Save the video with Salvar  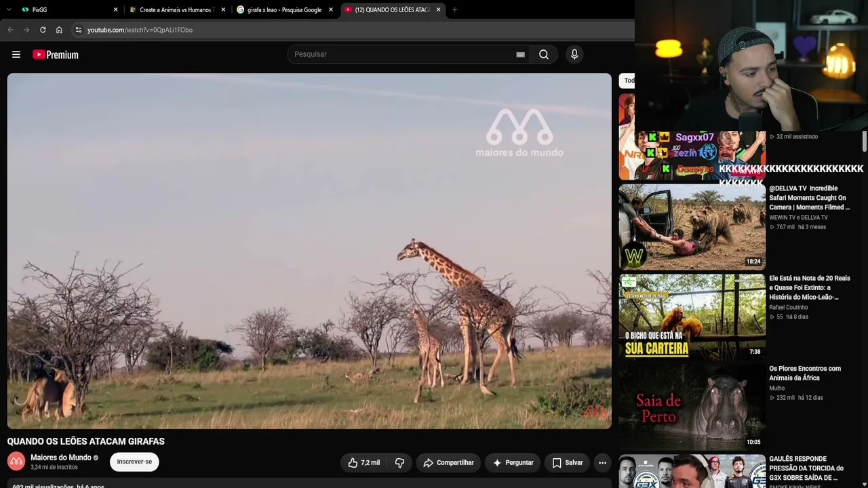pos(567,462)
